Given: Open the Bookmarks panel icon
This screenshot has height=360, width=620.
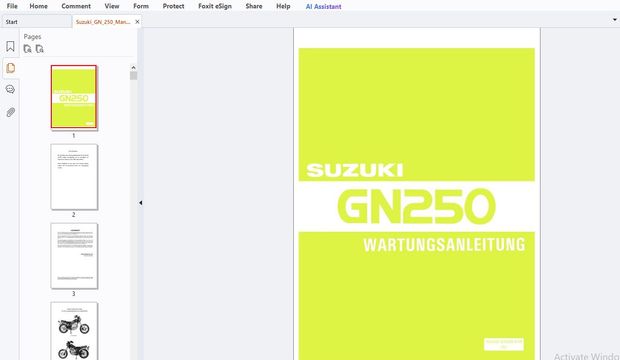Looking at the screenshot, I should click(10, 46).
